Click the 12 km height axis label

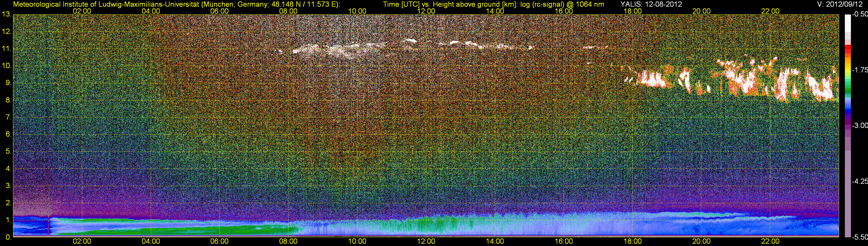[x=6, y=32]
